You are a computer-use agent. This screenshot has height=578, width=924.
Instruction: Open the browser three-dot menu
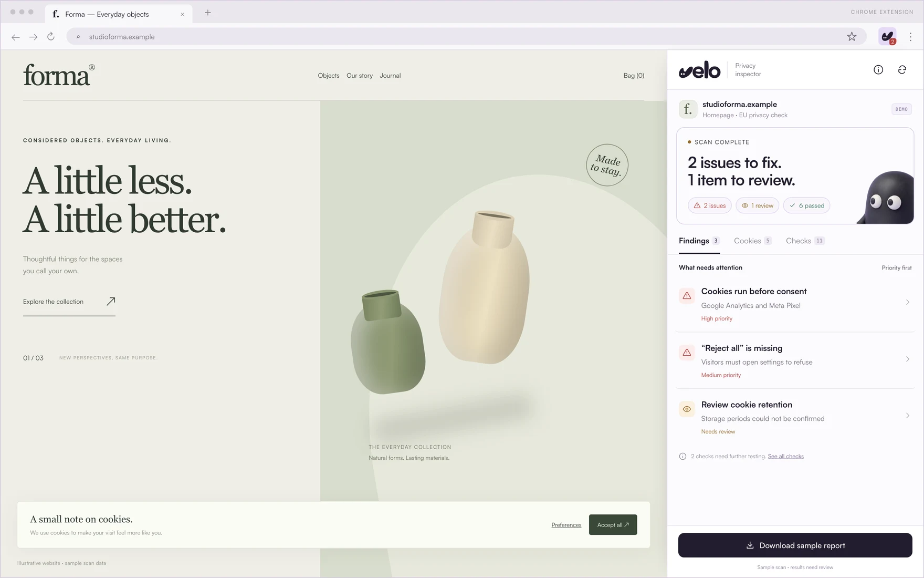click(911, 37)
